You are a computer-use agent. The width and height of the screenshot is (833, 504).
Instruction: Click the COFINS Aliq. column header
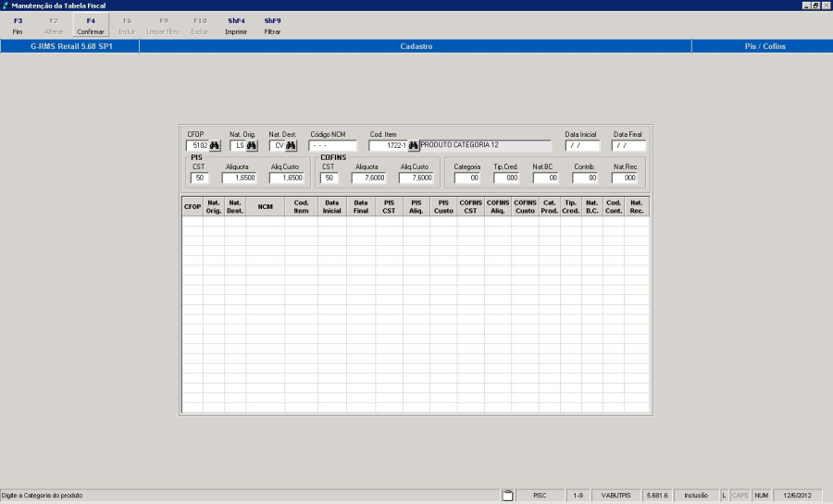point(498,207)
